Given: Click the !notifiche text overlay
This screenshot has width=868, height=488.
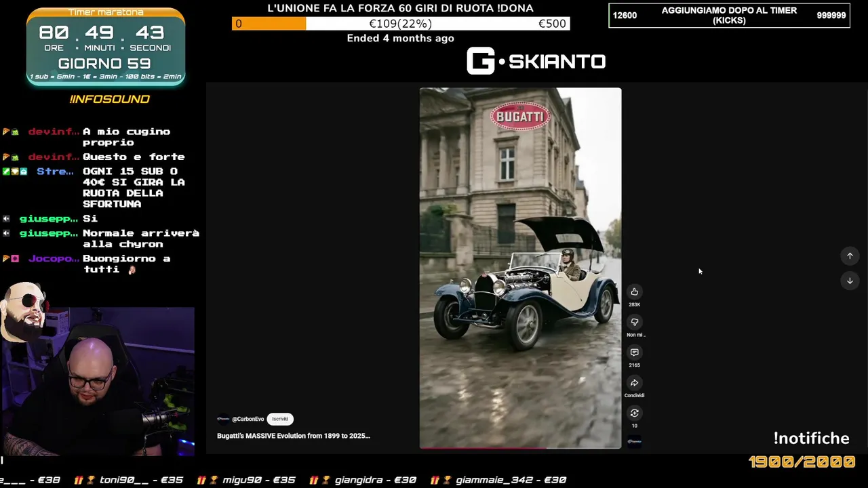Looking at the screenshot, I should coord(811,439).
